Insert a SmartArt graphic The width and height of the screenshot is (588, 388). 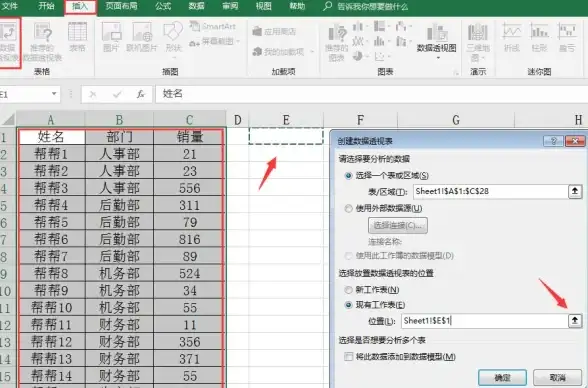[213, 26]
